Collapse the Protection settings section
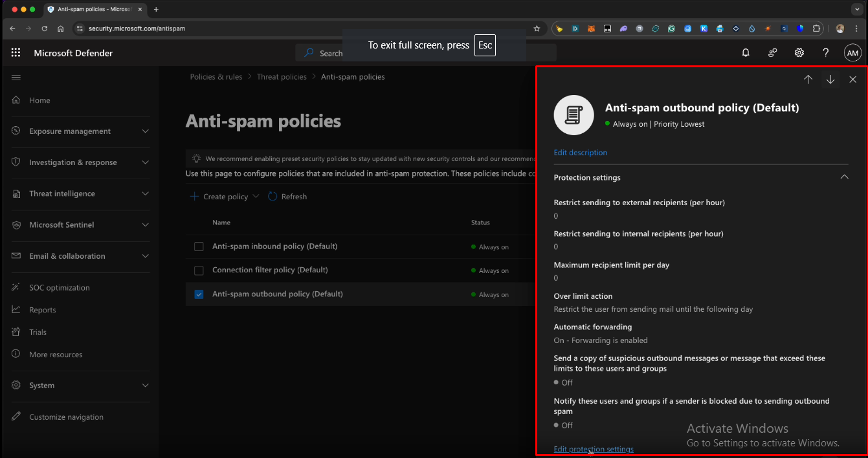Viewport: 868px width, 458px height. pyautogui.click(x=844, y=177)
